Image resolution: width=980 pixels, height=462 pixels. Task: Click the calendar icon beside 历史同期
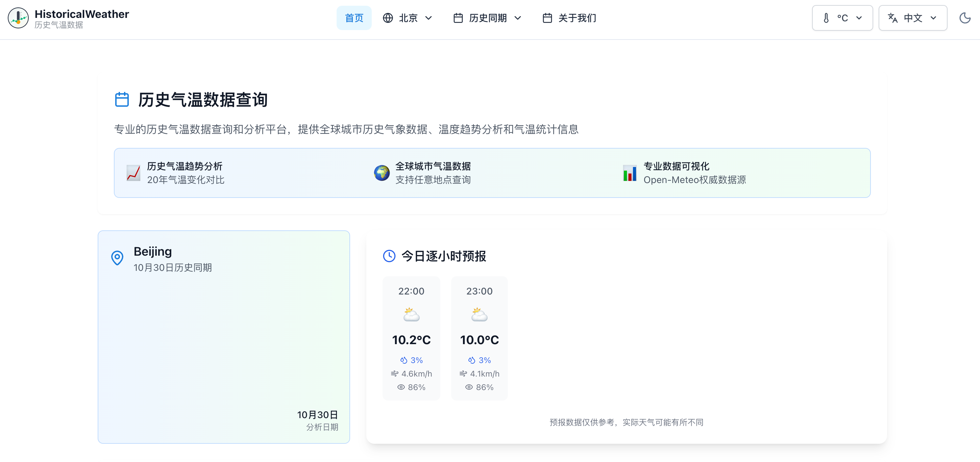(x=458, y=18)
